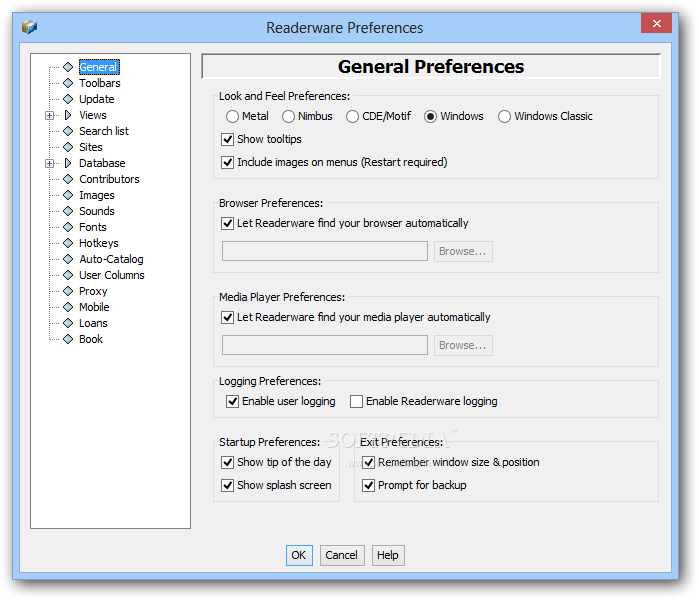Viewport: 699px width, 600px height.
Task: Open the Search list preferences page
Action: [x=104, y=131]
